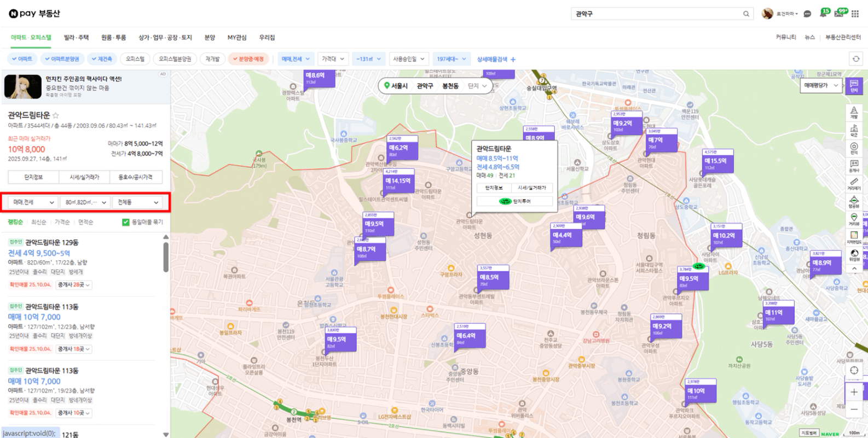Zoom in the map with plus button

pyautogui.click(x=854, y=392)
